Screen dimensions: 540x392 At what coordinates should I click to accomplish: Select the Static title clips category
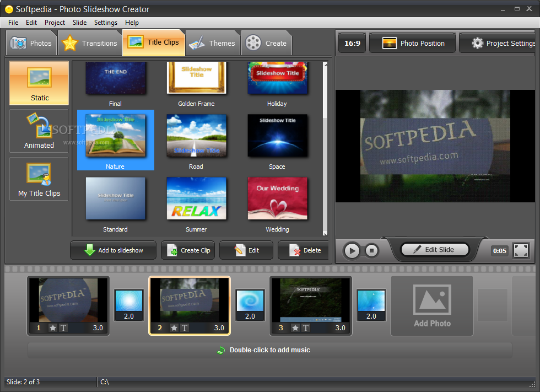coord(39,83)
